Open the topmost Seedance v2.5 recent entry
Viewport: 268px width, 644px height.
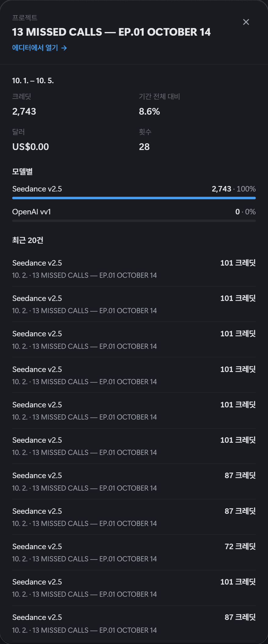pyautogui.click(x=134, y=269)
